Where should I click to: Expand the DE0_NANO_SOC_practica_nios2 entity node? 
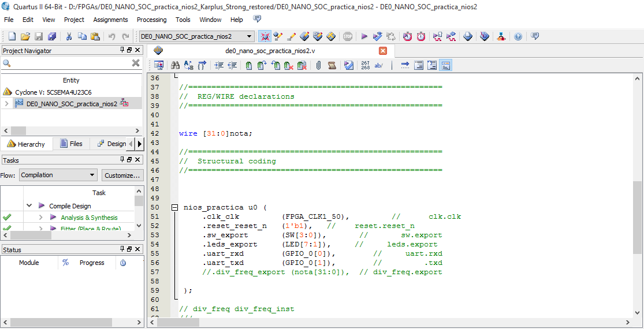tap(6, 103)
